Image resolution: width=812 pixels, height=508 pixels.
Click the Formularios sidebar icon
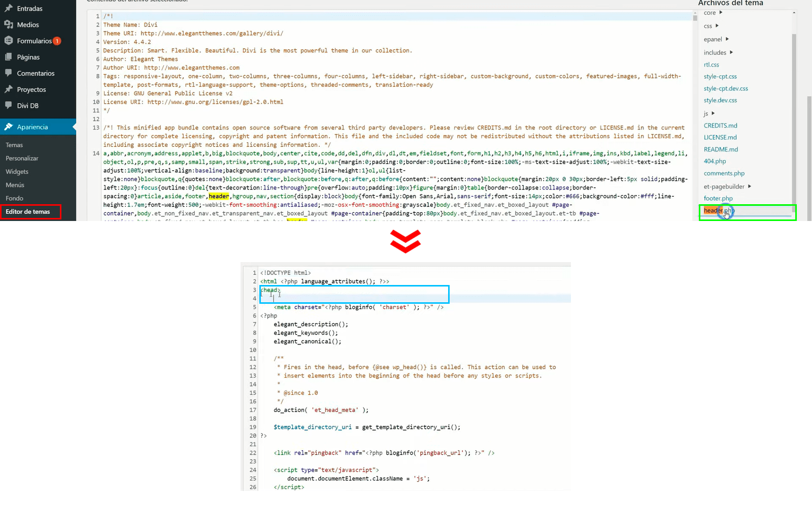click(9, 41)
